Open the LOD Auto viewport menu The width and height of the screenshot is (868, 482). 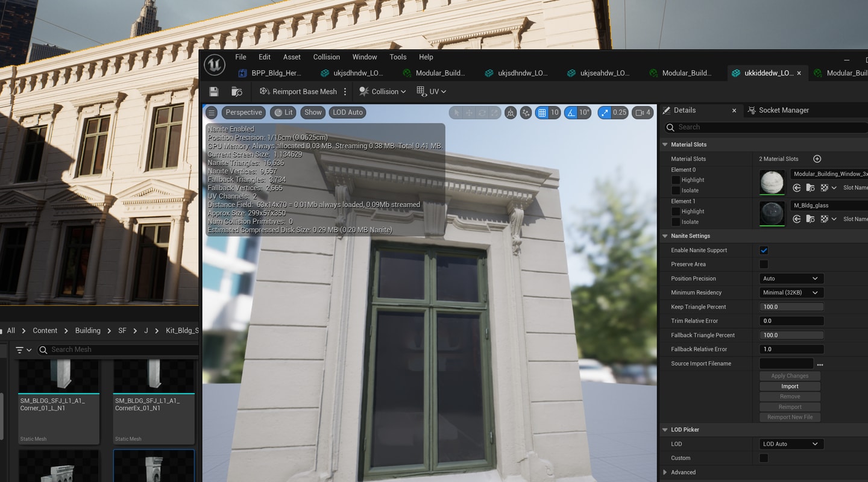[x=348, y=112]
